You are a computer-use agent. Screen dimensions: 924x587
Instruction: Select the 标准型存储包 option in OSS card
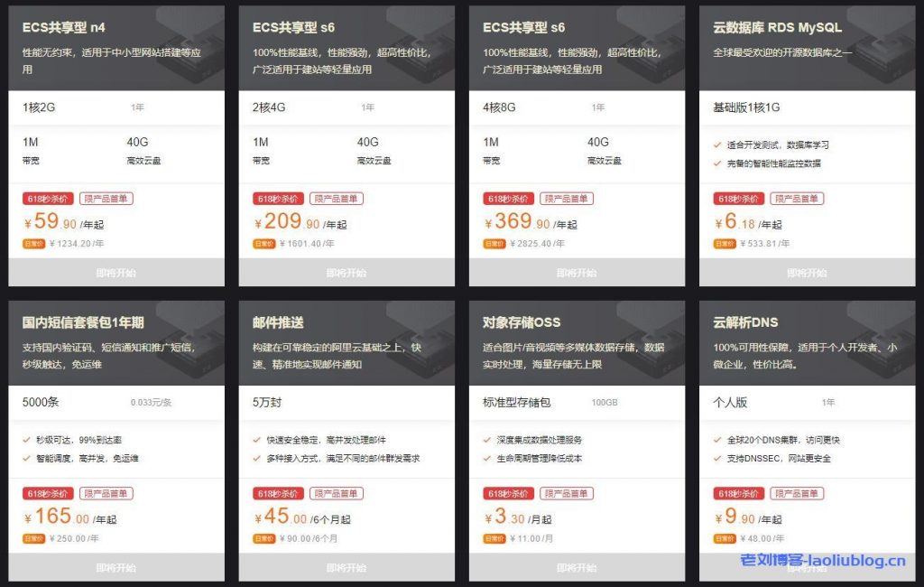(x=516, y=403)
